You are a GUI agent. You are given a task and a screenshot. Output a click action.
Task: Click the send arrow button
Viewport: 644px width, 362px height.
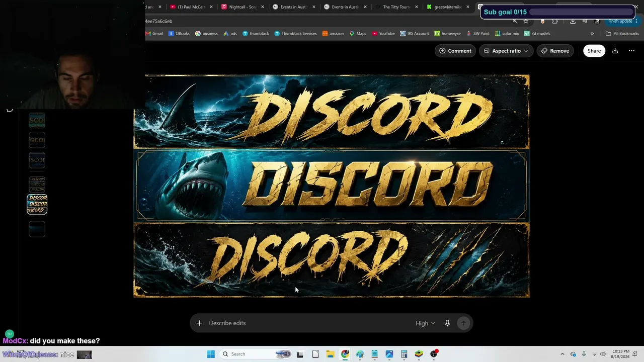coord(463,323)
